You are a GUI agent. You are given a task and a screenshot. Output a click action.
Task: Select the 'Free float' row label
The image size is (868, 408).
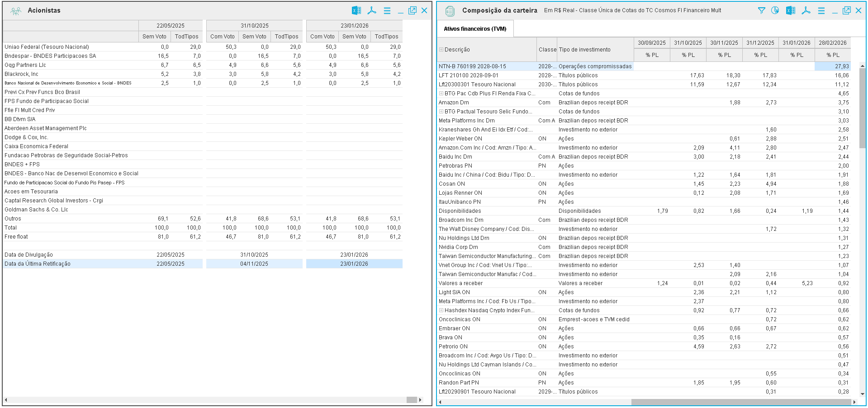[x=16, y=237]
